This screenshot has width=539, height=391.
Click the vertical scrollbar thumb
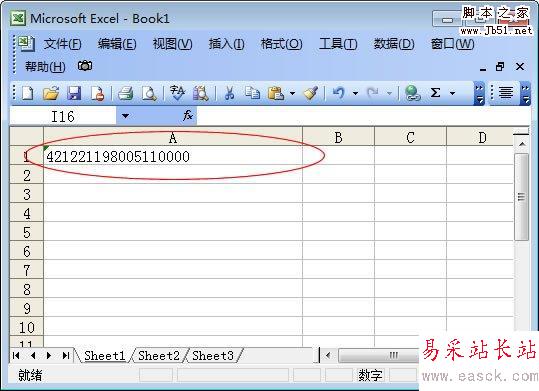(521, 197)
